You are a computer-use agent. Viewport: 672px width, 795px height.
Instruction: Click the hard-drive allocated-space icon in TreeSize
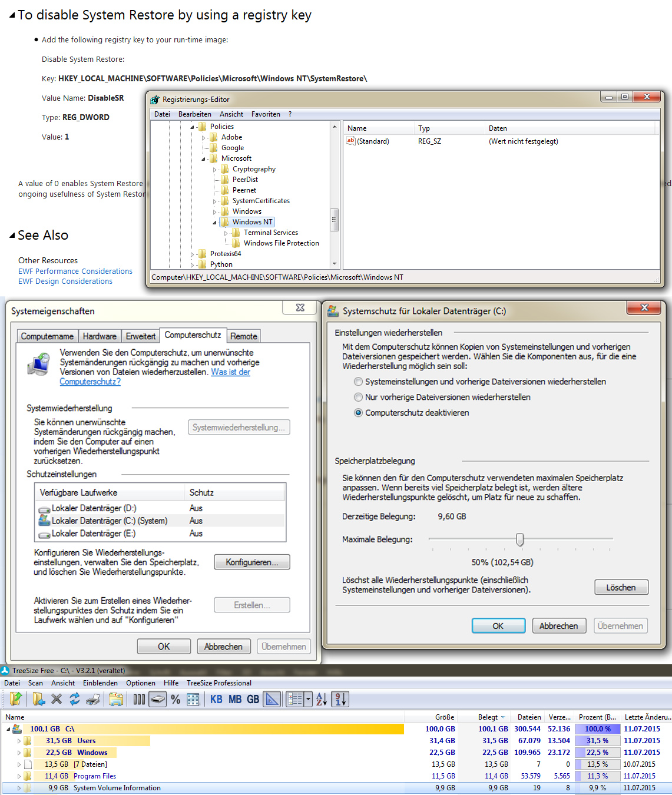tap(157, 699)
